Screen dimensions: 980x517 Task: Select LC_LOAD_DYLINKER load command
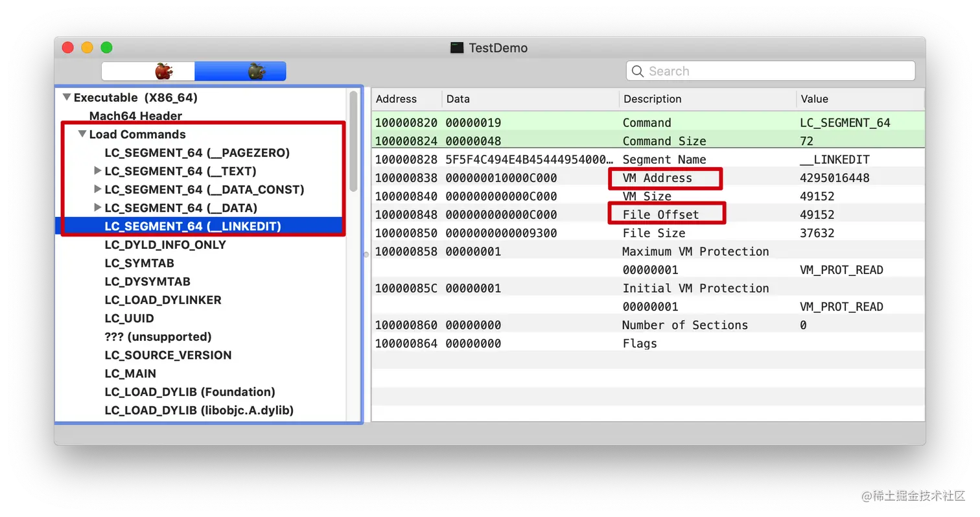[x=163, y=300]
